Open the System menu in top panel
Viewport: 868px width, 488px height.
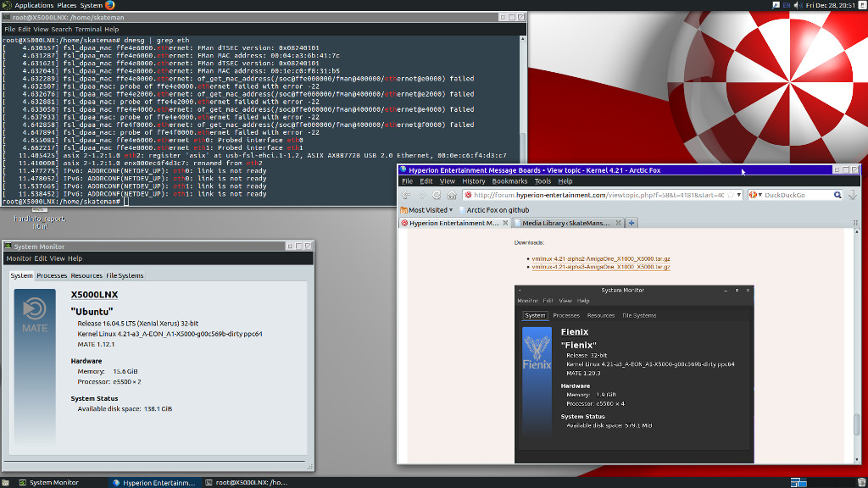point(92,5)
